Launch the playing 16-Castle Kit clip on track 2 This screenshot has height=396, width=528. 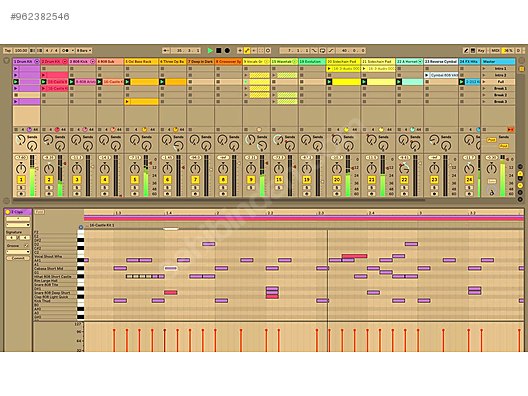(43, 82)
